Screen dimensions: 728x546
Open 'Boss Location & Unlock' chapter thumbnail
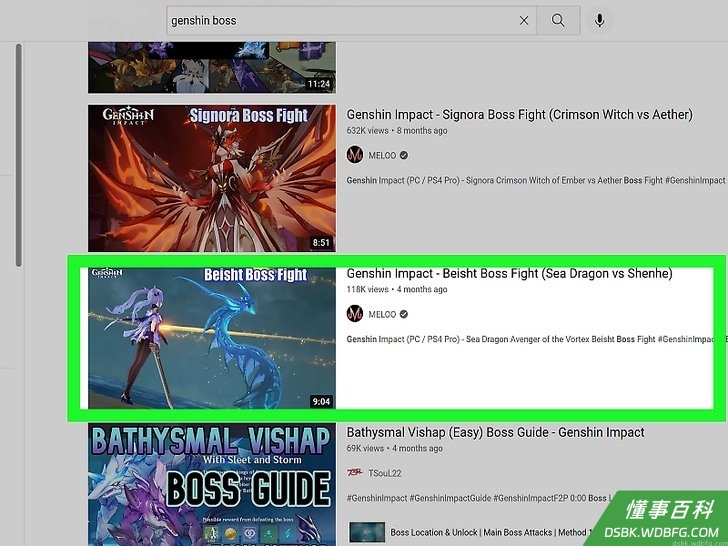367,532
